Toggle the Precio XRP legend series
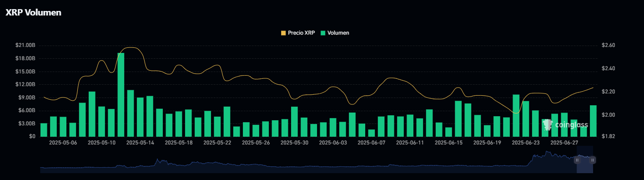The height and width of the screenshot is (180, 644). [x=298, y=33]
